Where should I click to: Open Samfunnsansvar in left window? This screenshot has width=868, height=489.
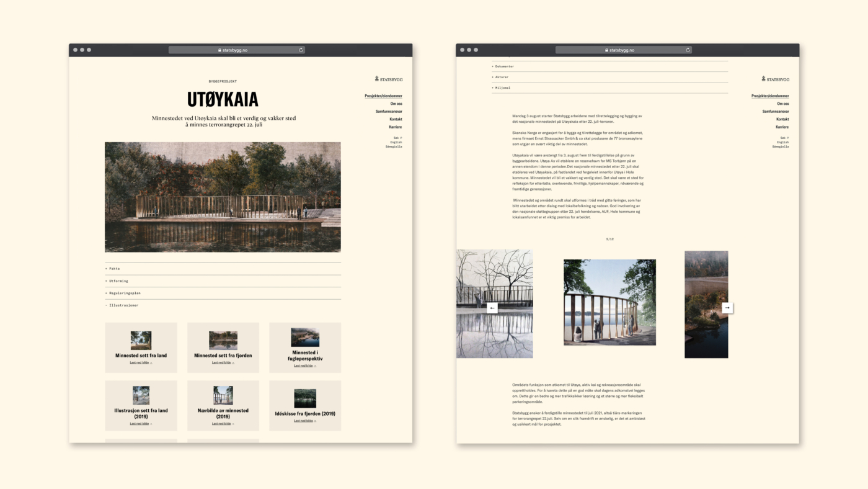[389, 112]
